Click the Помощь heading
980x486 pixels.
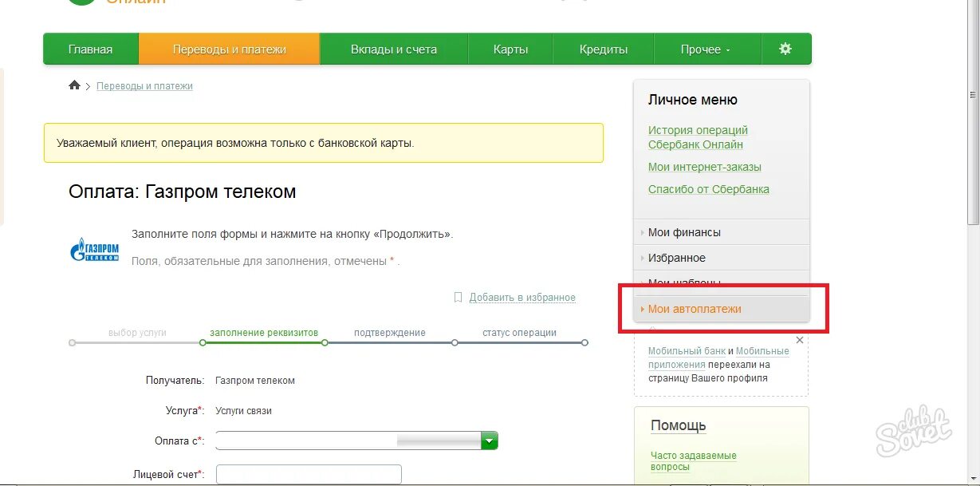tap(679, 425)
